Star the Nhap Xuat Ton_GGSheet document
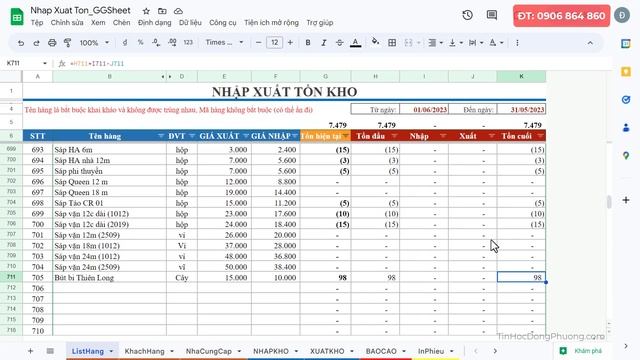 coord(146,11)
